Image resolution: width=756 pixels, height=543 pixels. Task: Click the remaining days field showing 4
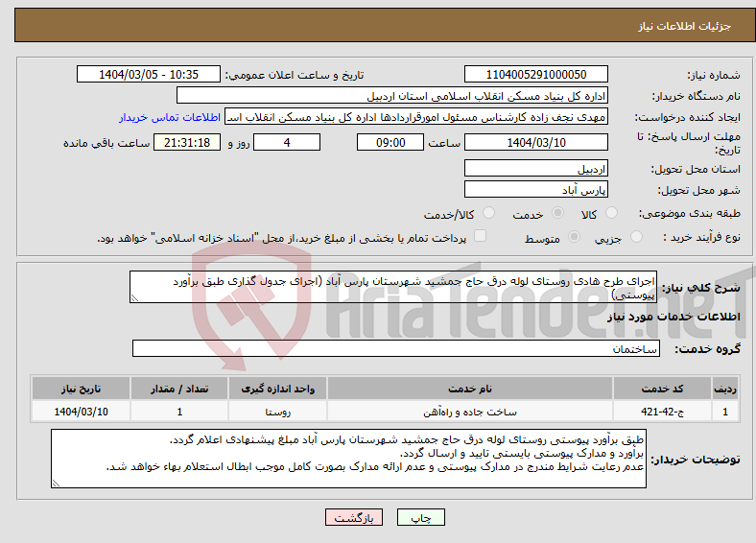(287, 142)
